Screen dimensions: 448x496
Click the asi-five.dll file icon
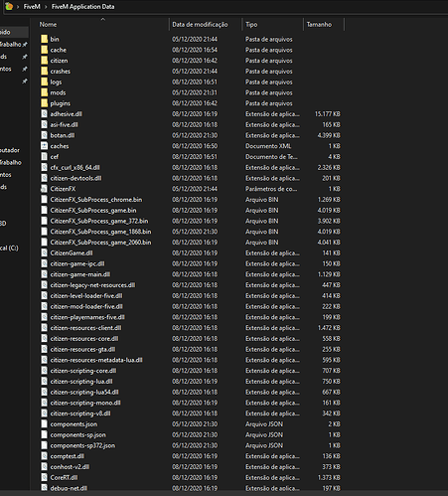(x=45, y=124)
